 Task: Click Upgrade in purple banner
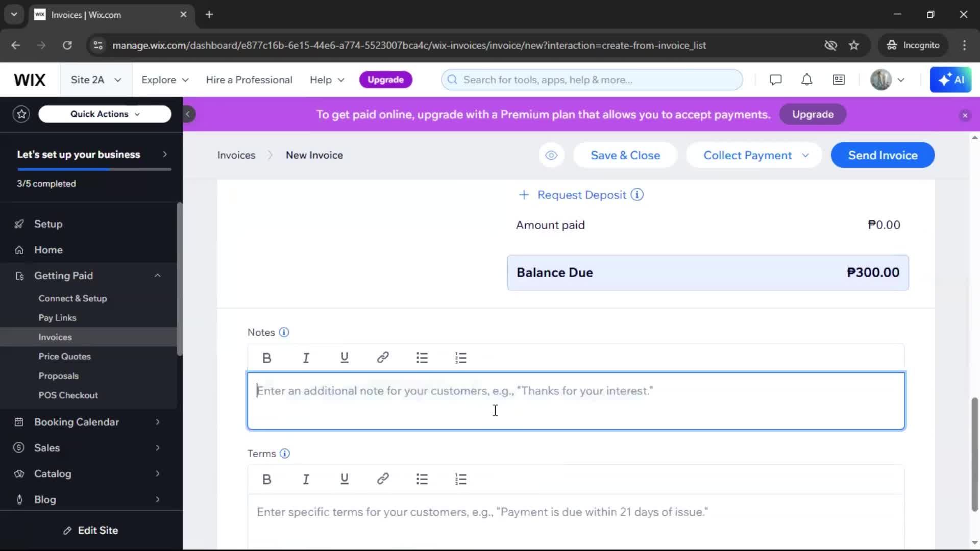click(813, 115)
